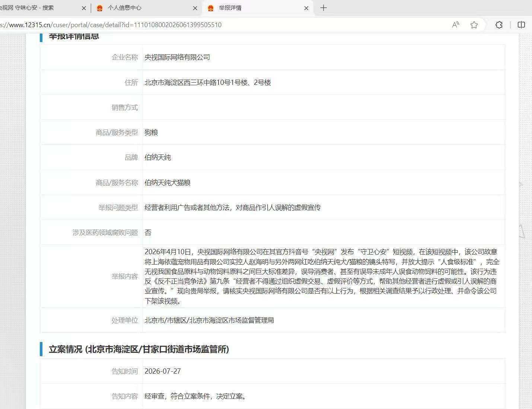Click the 住所 field label

tap(131, 83)
